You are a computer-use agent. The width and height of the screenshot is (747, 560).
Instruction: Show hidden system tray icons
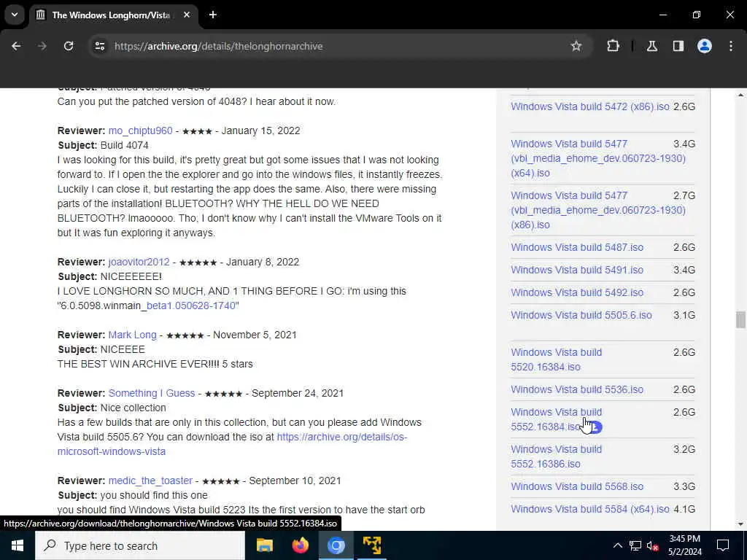(x=617, y=545)
